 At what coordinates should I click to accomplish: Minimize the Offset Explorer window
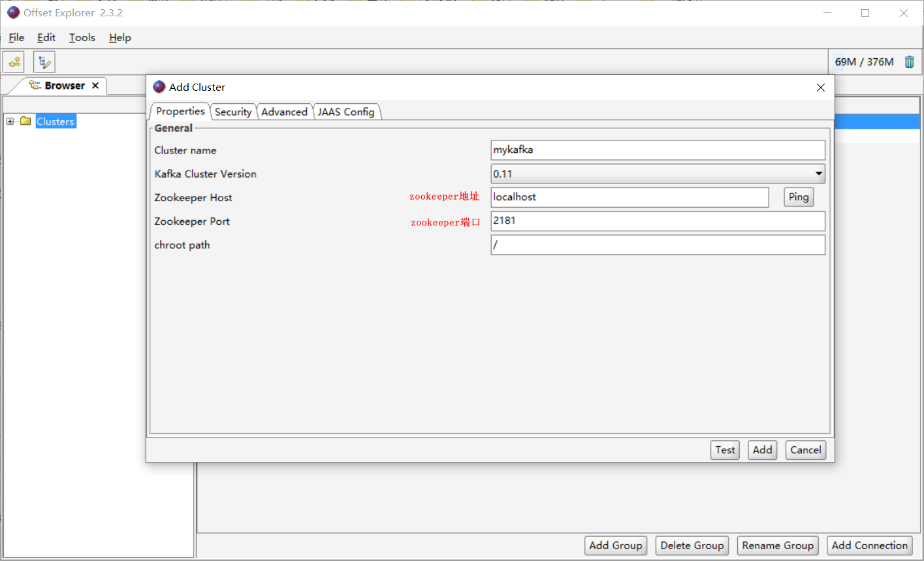coord(827,13)
